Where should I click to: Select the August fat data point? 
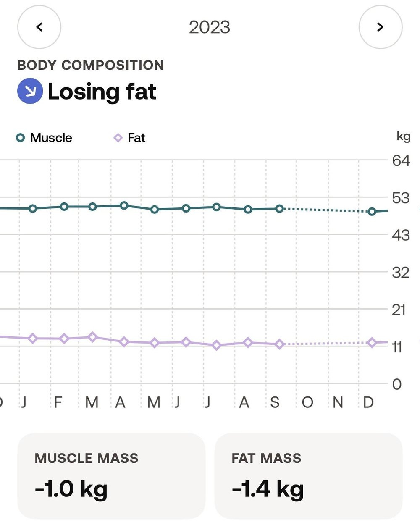click(x=248, y=343)
